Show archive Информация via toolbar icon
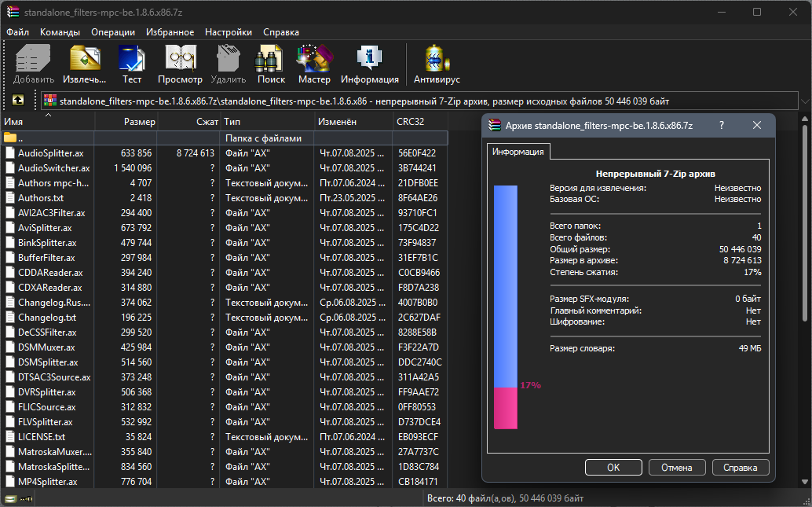 tap(369, 58)
